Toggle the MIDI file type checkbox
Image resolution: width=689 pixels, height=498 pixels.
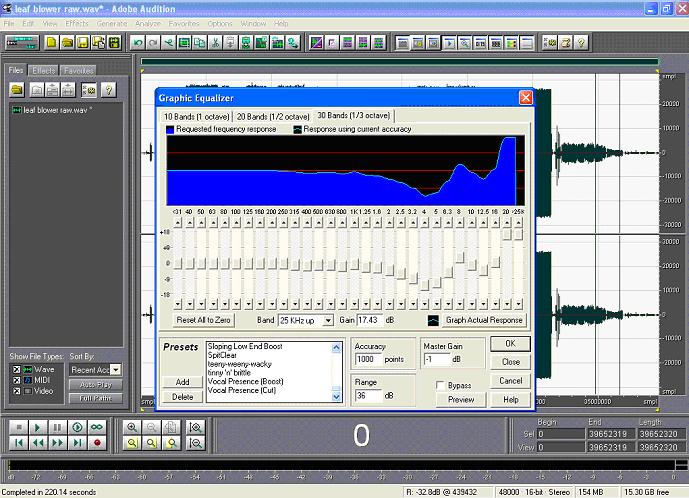[x=17, y=380]
